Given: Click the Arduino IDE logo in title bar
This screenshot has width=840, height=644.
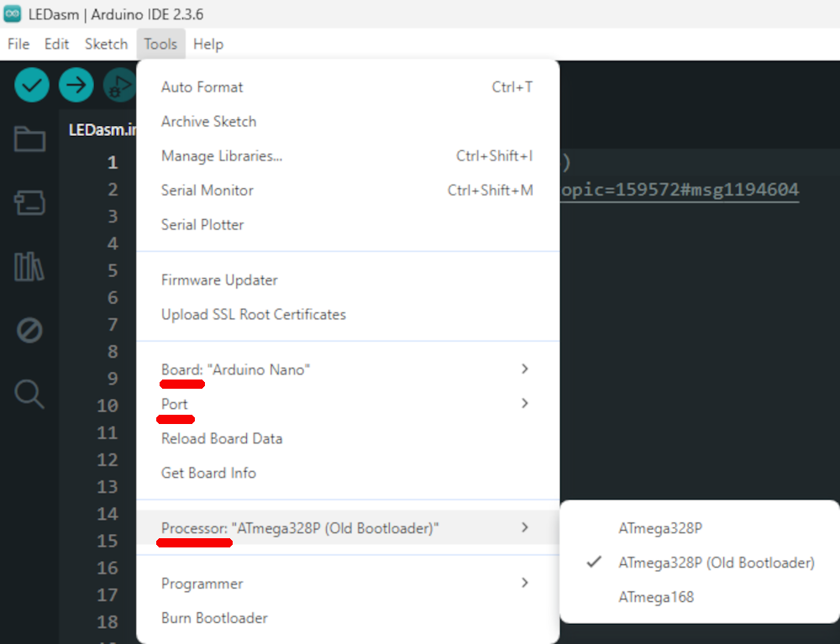Looking at the screenshot, I should click(13, 14).
